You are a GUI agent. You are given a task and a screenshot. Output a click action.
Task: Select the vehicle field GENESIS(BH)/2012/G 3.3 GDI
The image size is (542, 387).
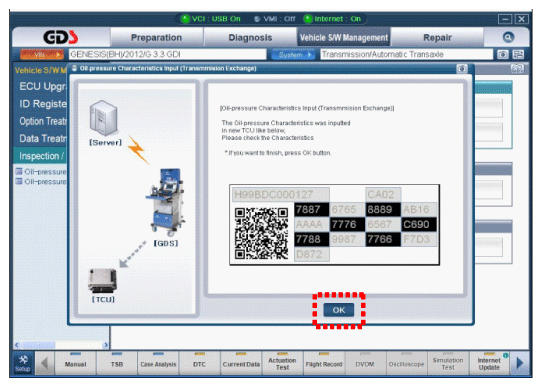pyautogui.click(x=168, y=54)
